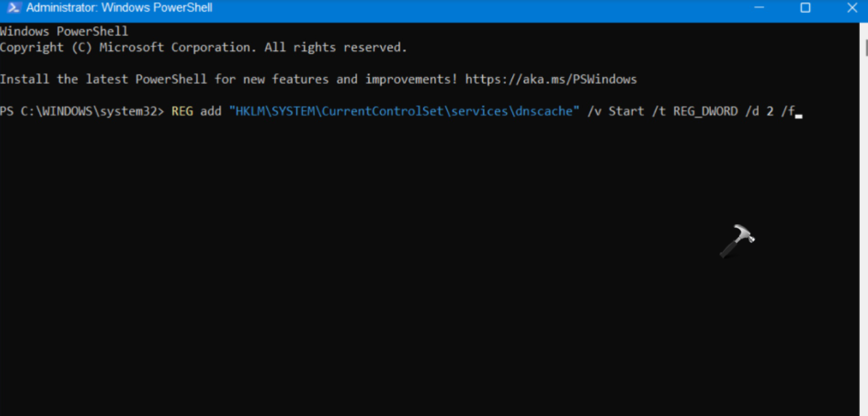The image size is (868, 416).
Task: Close the Administrator PowerShell window
Action: 852,8
